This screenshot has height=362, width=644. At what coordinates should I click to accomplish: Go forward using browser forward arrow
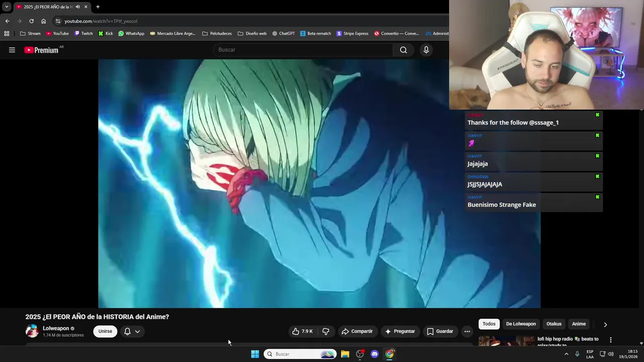19,21
